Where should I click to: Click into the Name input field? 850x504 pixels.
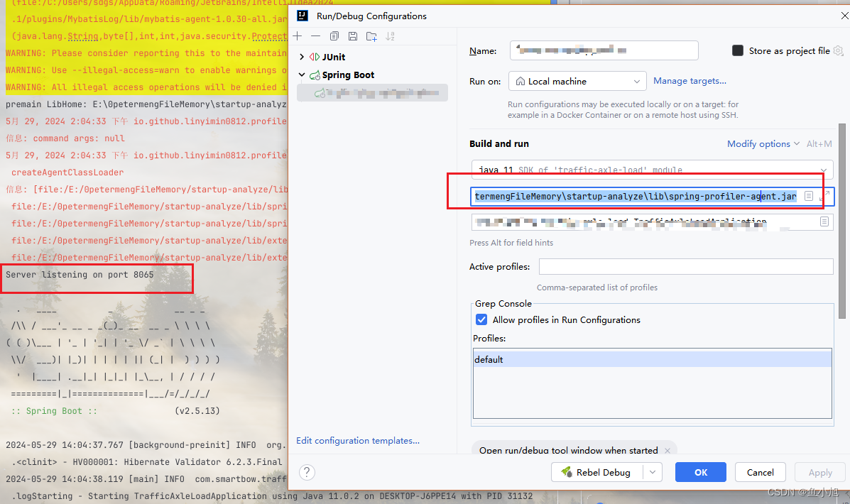[604, 50]
